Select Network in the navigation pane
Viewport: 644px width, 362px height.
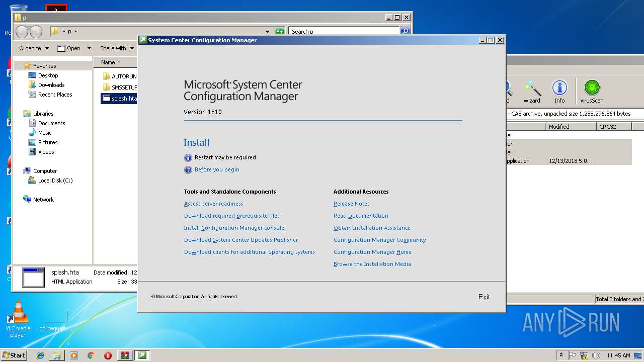coord(43,200)
